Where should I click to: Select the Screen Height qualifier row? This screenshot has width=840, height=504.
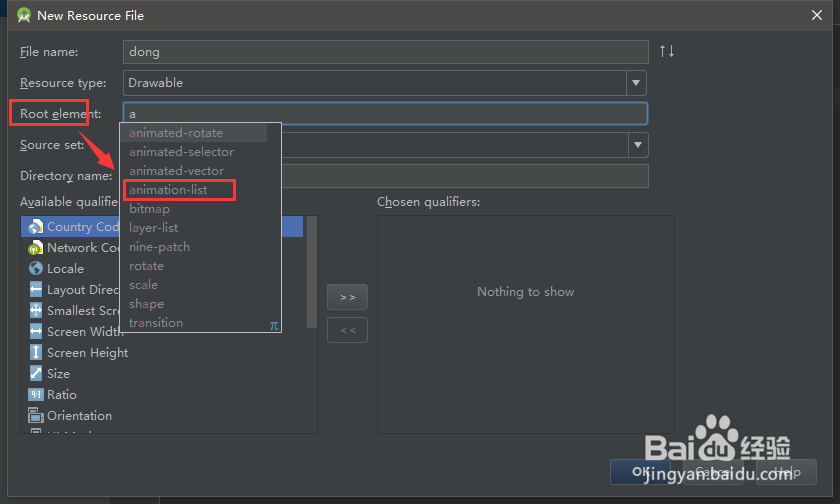[x=163, y=352]
